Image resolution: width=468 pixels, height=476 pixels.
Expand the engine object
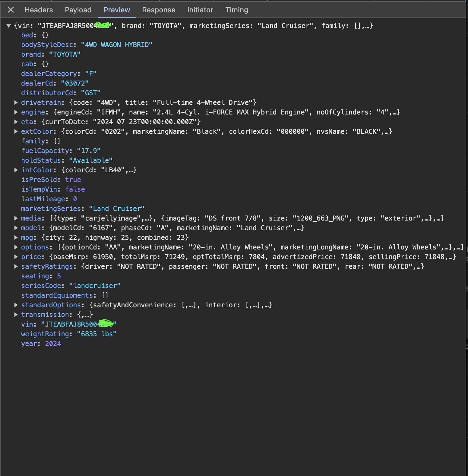[x=16, y=112]
